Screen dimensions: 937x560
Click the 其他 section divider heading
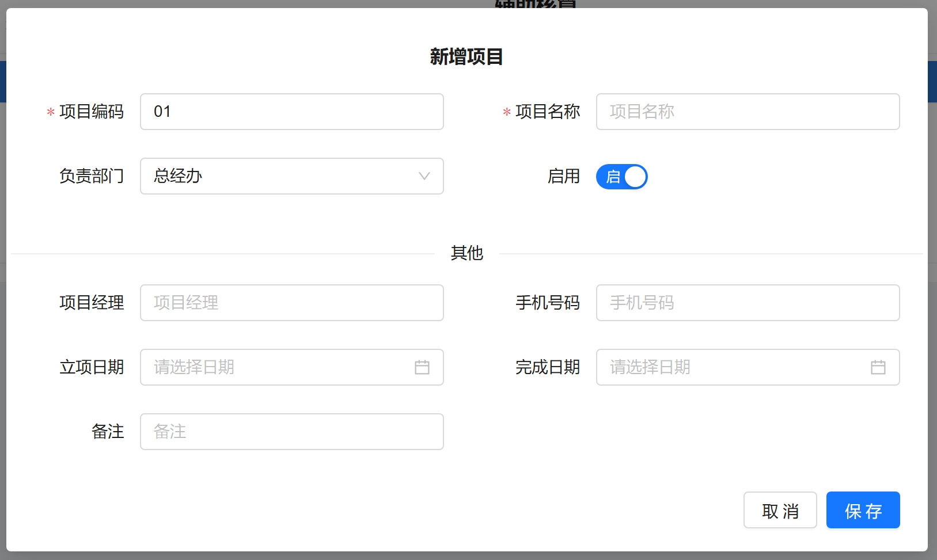[x=466, y=253]
